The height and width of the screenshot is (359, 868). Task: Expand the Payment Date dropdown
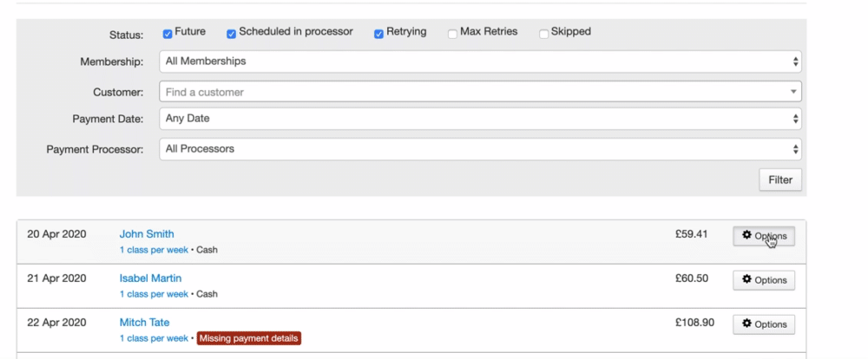pyautogui.click(x=480, y=118)
